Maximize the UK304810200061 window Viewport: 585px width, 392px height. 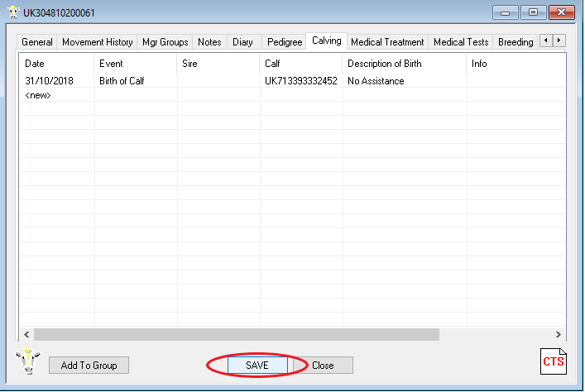[x=533, y=12]
